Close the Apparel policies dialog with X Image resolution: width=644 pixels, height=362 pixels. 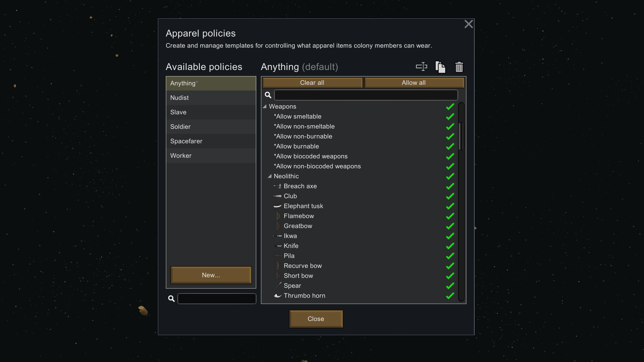click(469, 24)
